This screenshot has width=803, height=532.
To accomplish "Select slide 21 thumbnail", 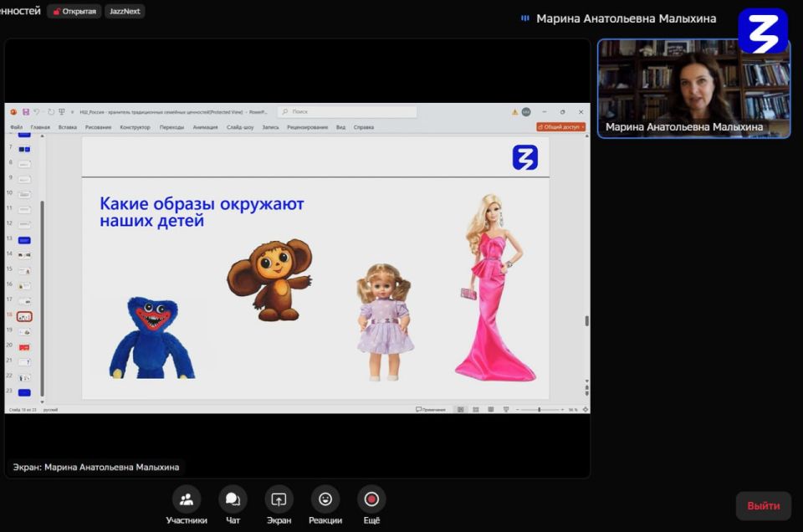I will pos(24,362).
